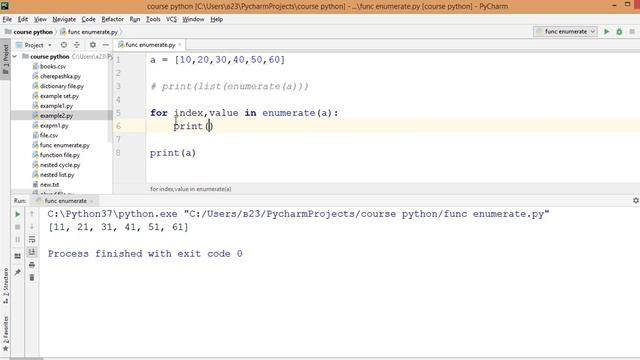This screenshot has height=360, width=640.
Task: Select function file.py in project tree
Action: pyautogui.click(x=60, y=155)
